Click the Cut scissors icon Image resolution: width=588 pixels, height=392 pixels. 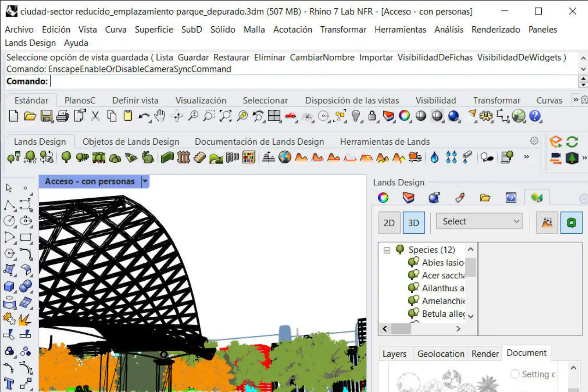pos(95,116)
